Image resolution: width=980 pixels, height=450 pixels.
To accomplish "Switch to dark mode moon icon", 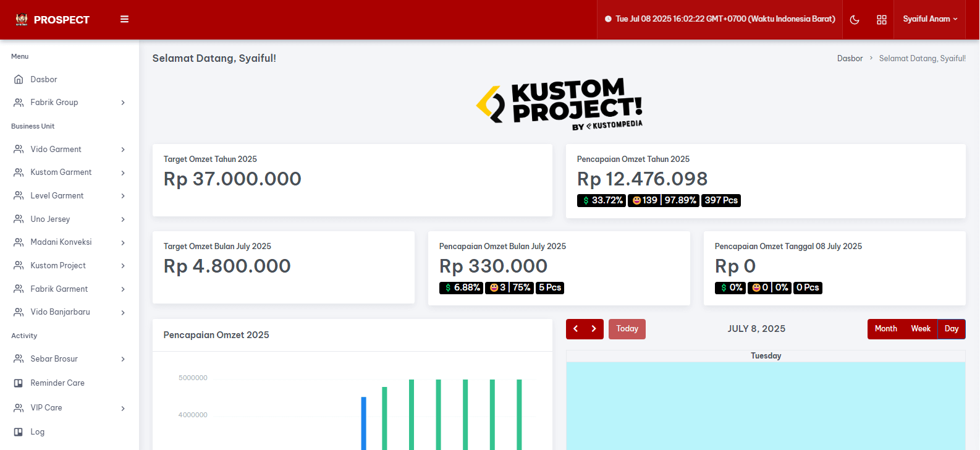I will tap(855, 20).
